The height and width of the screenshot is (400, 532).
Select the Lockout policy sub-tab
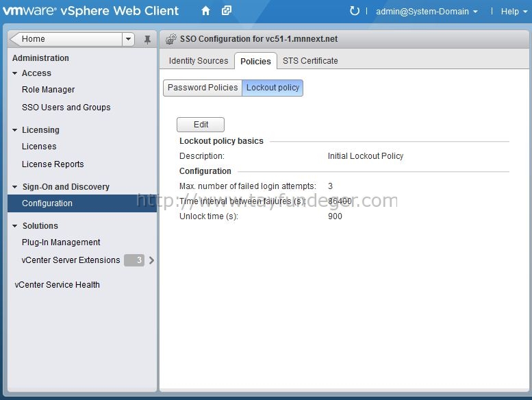273,88
